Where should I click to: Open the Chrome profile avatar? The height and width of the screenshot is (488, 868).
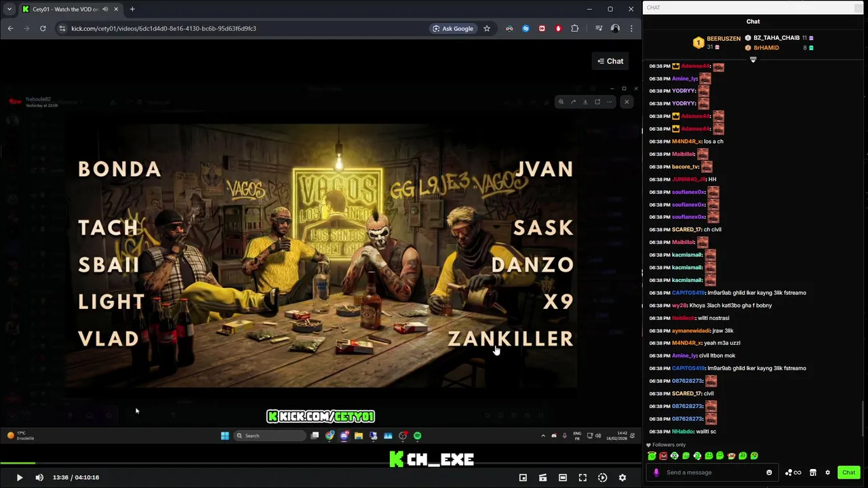click(x=615, y=28)
